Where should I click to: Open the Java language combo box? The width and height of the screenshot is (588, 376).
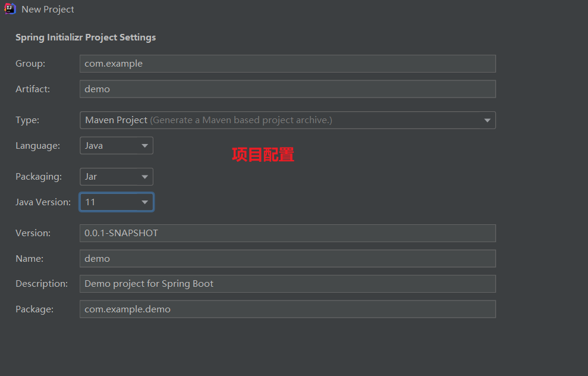[117, 146]
